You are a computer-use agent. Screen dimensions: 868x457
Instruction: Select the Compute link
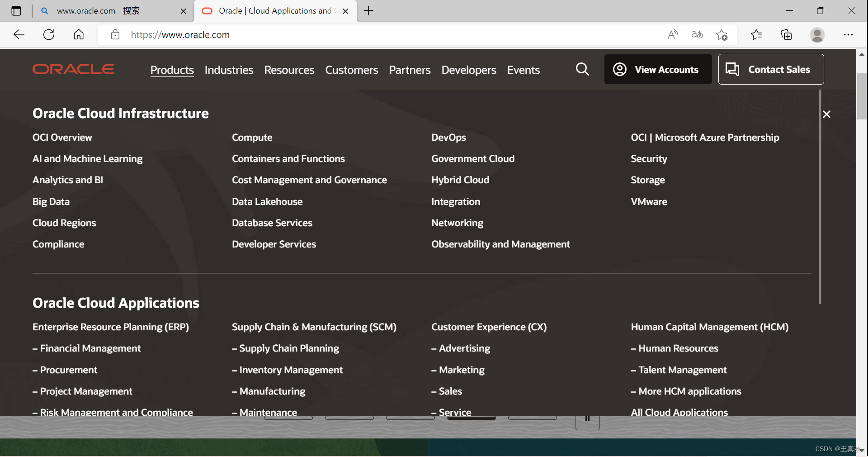click(x=252, y=138)
